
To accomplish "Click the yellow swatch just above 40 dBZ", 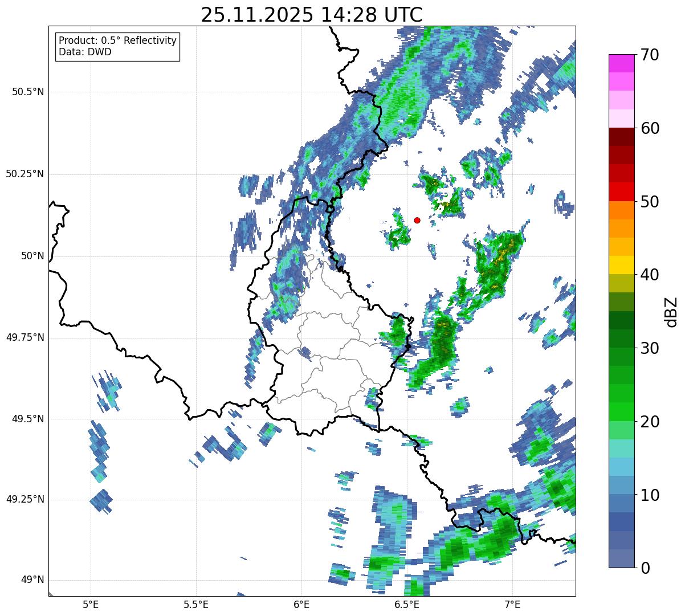I will click(621, 266).
